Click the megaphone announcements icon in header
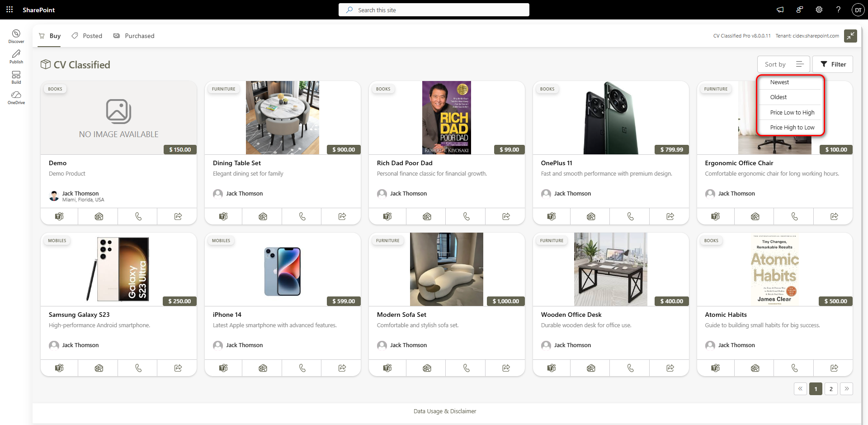Image resolution: width=868 pixels, height=425 pixels. (x=780, y=10)
